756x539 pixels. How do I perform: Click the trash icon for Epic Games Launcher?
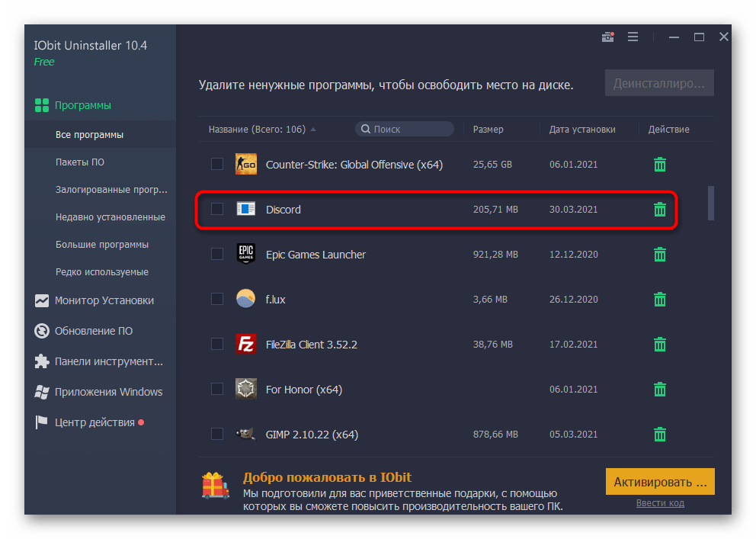659,254
